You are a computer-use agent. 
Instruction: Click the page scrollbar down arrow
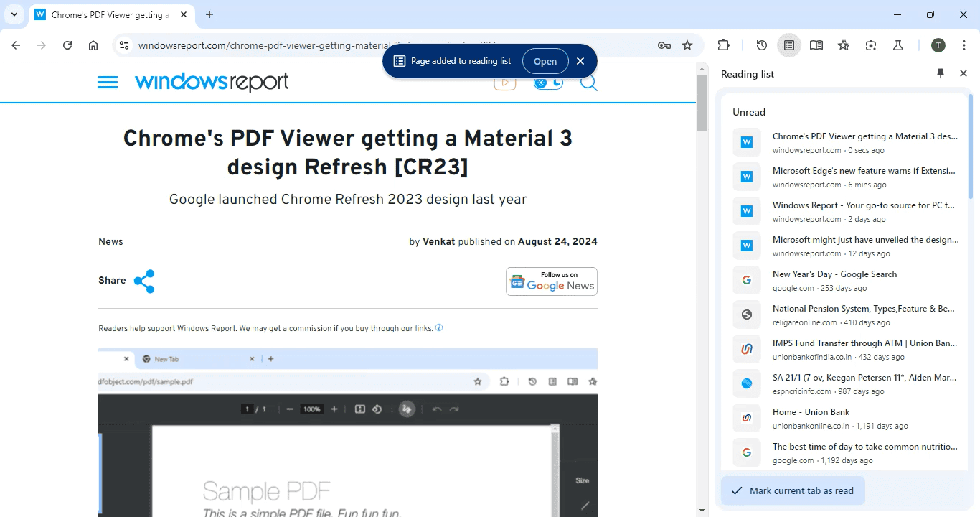coord(702,511)
